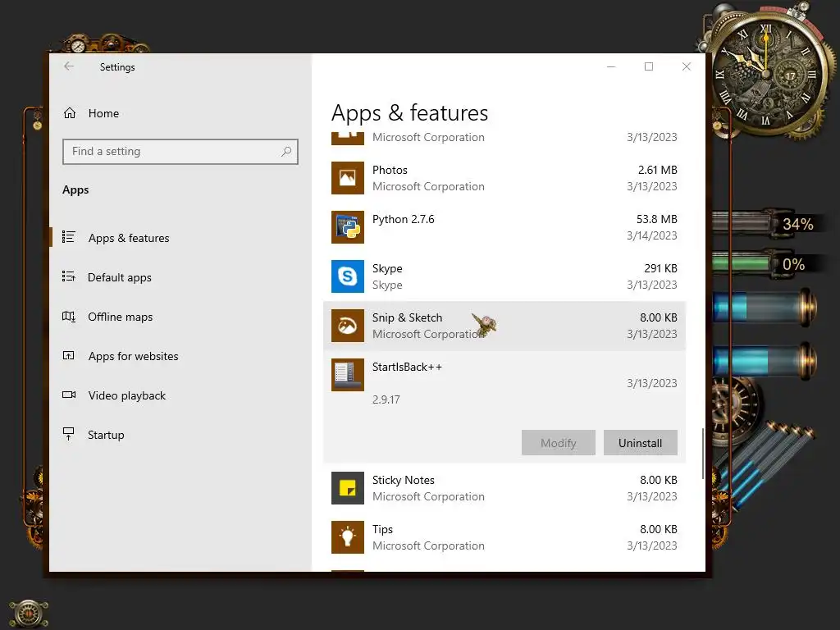Select the Snip & Sketch entry name
The image size is (840, 630).
point(407,317)
